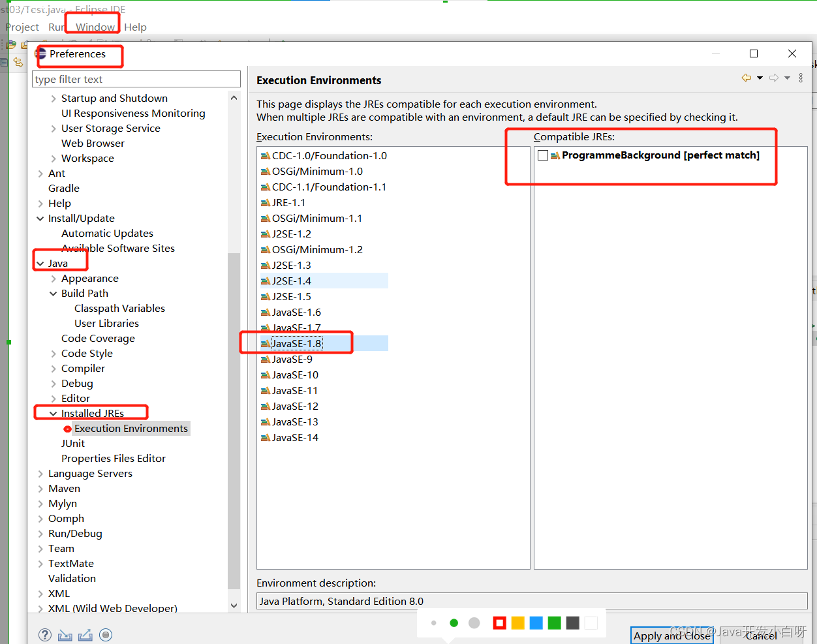Click the tree scrollbar up arrow
This screenshot has height=644, width=817.
(234, 98)
